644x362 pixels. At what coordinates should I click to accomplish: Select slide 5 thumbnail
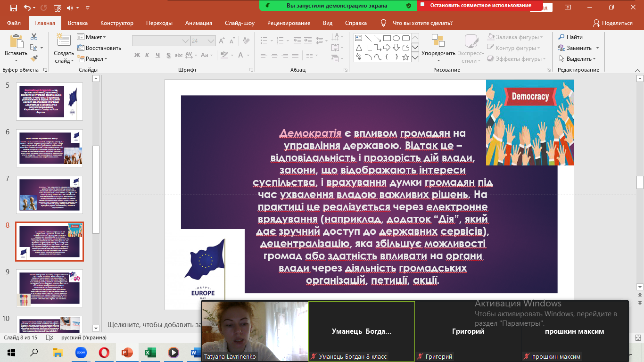click(x=50, y=101)
